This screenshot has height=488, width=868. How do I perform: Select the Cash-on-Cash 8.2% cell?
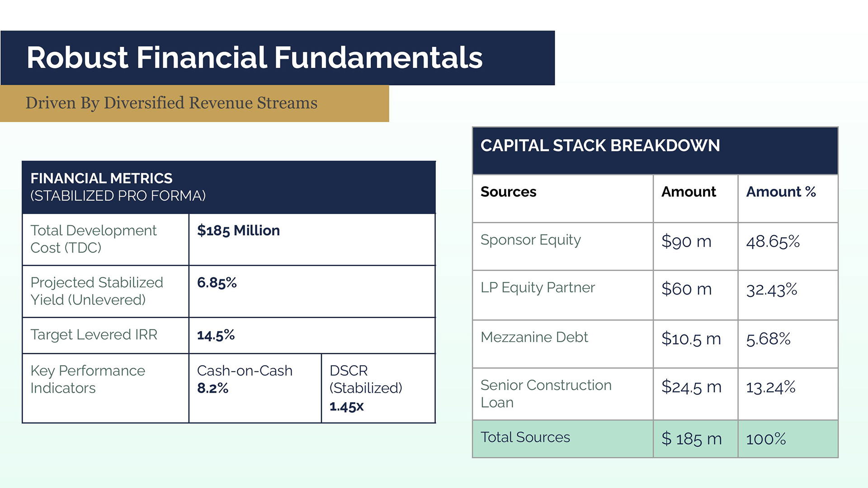click(x=255, y=388)
